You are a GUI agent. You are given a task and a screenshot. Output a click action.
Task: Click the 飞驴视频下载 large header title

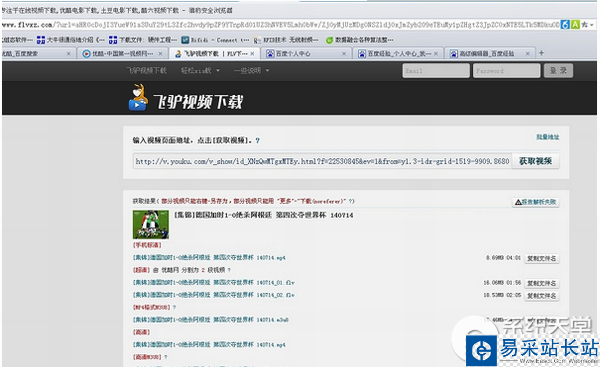click(198, 102)
